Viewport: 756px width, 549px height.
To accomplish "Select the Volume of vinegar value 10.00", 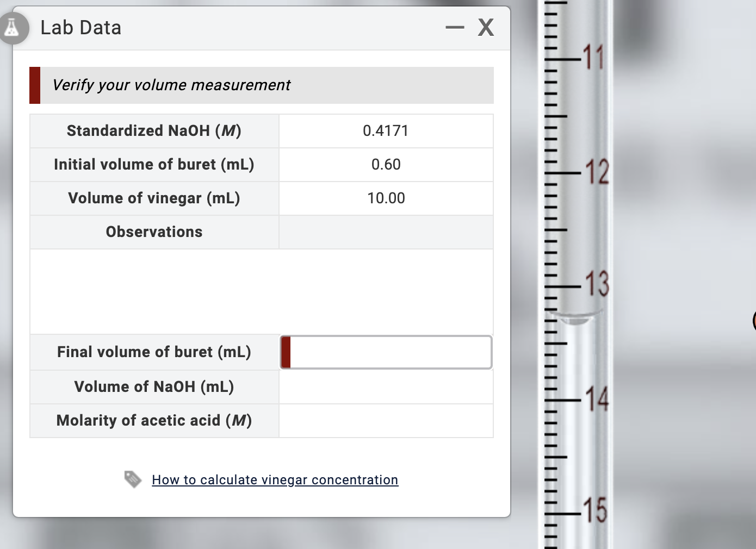I will (x=386, y=198).
